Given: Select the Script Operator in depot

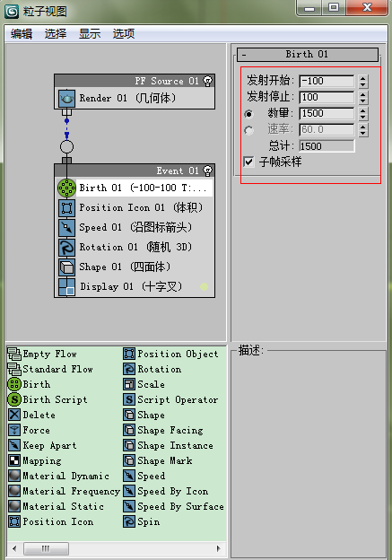Looking at the screenshot, I should 170,399.
